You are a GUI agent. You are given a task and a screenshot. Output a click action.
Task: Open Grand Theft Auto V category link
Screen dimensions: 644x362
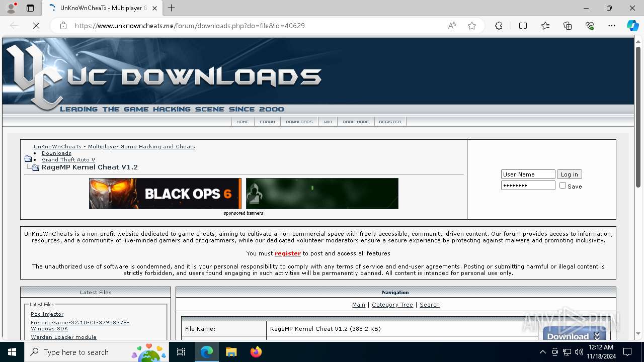pyautogui.click(x=68, y=160)
